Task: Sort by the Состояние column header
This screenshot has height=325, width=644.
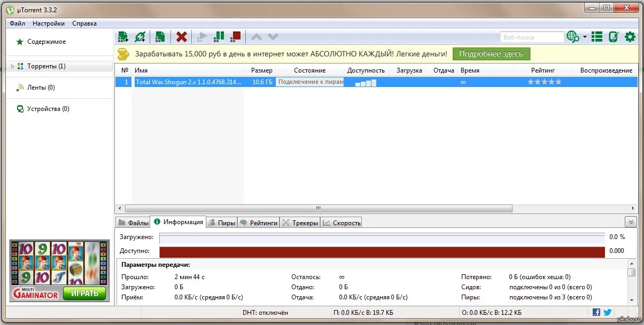Action: coord(309,70)
